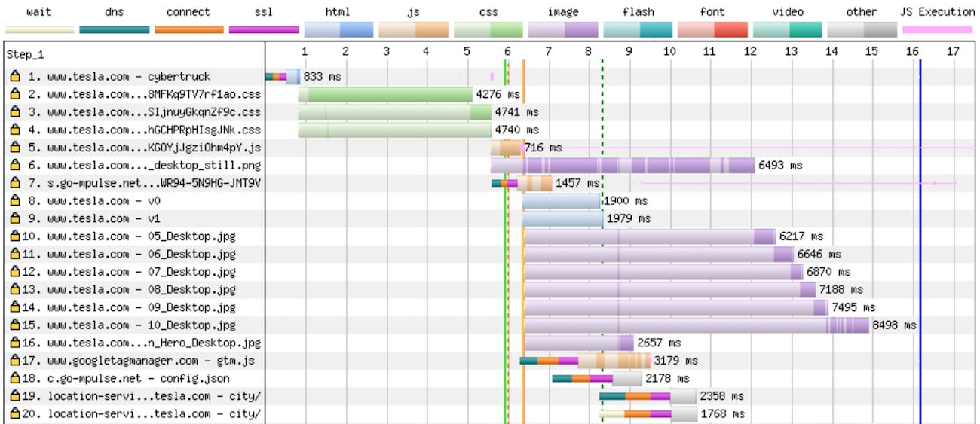Click second 12 on the time axis
Image resolution: width=980 pixels, height=424 pixels.
pos(750,51)
